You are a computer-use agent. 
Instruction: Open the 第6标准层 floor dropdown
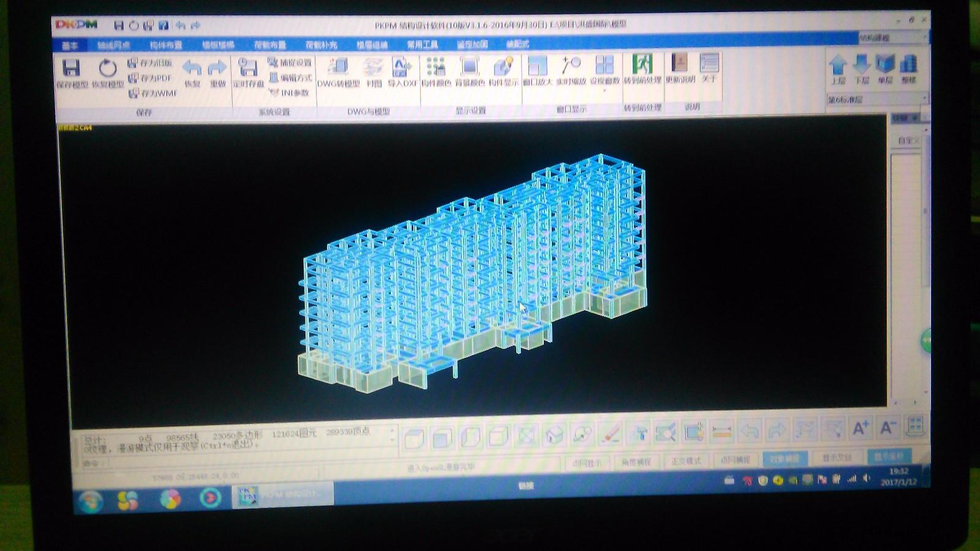(876, 99)
